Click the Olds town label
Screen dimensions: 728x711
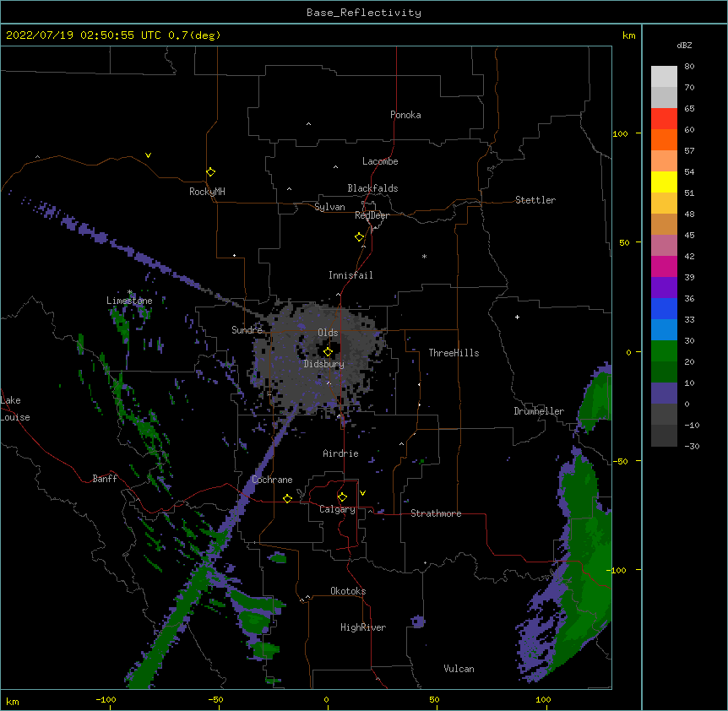point(328,333)
